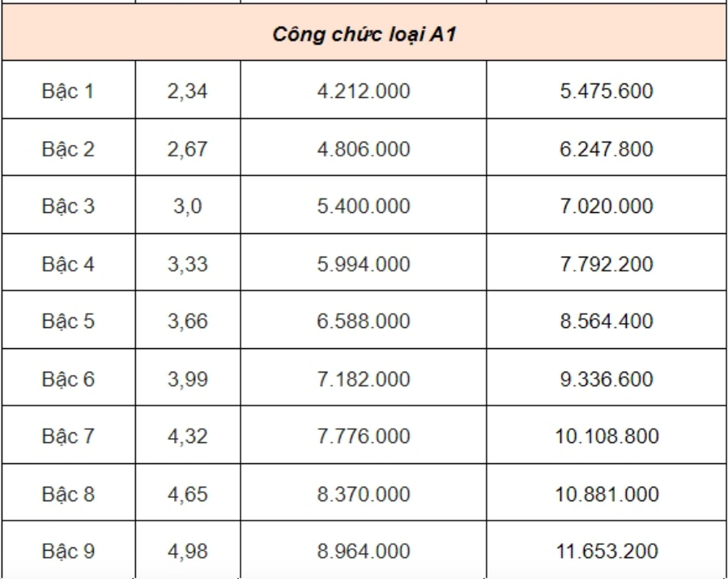Click the value 7.792.200
728x579 pixels.
point(607,264)
